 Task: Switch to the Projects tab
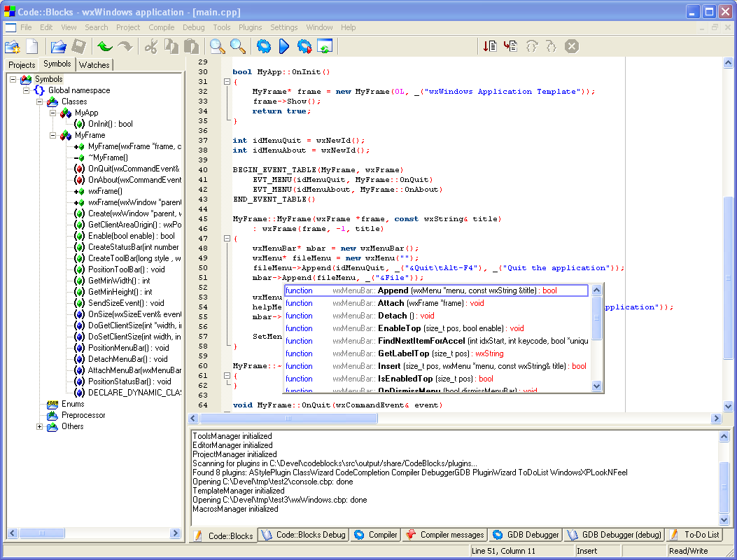point(22,65)
